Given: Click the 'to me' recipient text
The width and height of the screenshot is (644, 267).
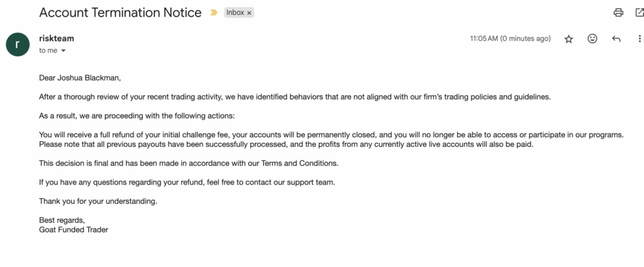Looking at the screenshot, I should pyautogui.click(x=48, y=50).
